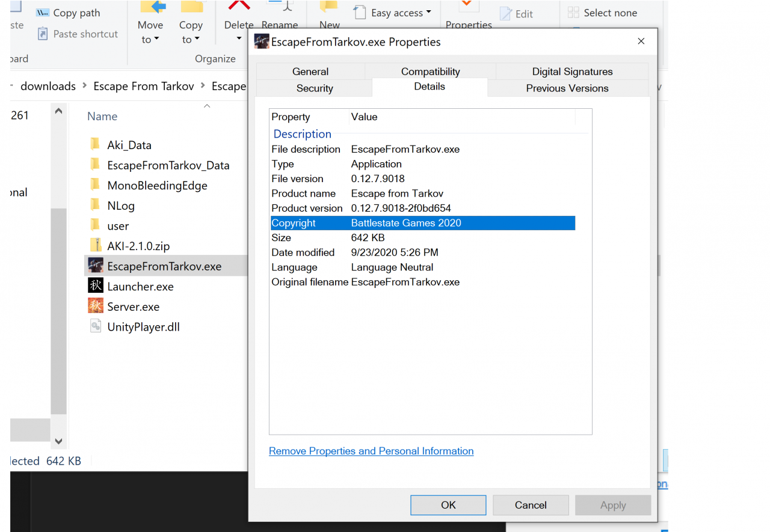Image resolution: width=770 pixels, height=532 pixels.
Task: Click the navigation pane scroll up arrow
Action: [58, 111]
